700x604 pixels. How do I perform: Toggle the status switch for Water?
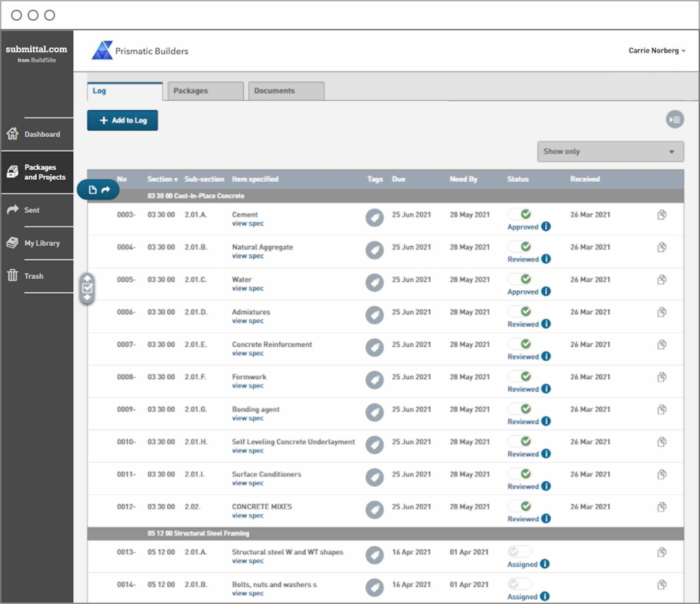(x=519, y=279)
